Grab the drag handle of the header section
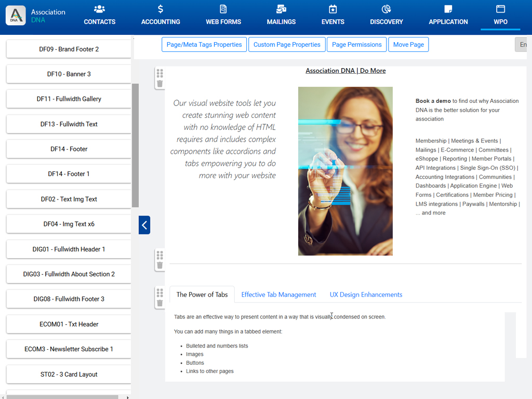 160,73
